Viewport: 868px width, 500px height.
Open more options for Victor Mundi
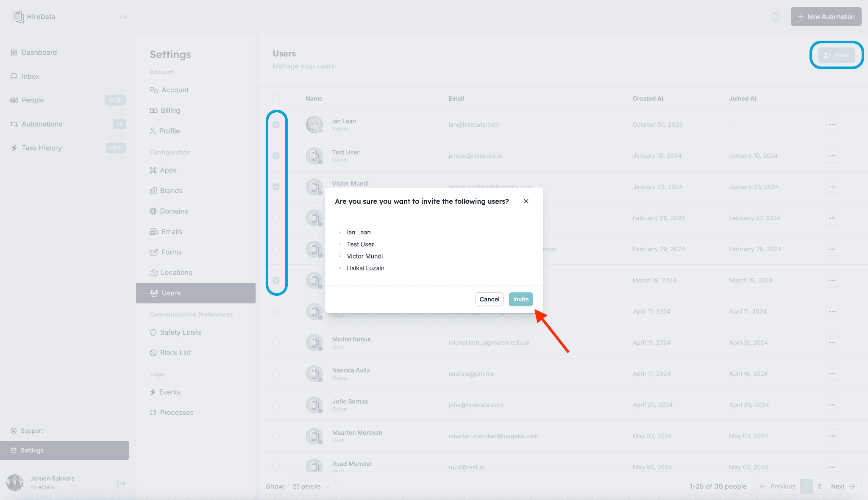coord(832,187)
